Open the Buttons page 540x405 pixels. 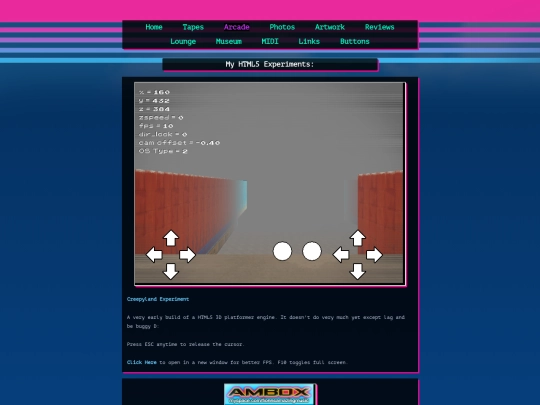coord(355,41)
